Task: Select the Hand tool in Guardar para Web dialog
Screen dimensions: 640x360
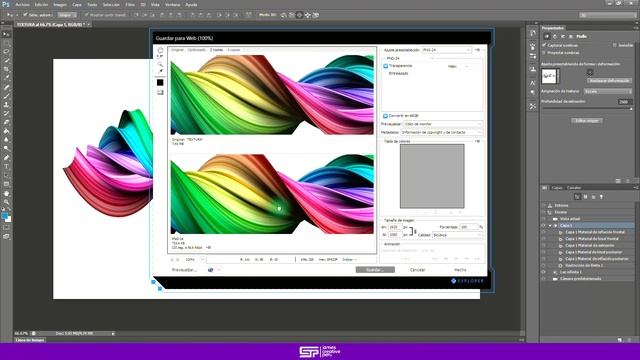Action: click(x=160, y=50)
